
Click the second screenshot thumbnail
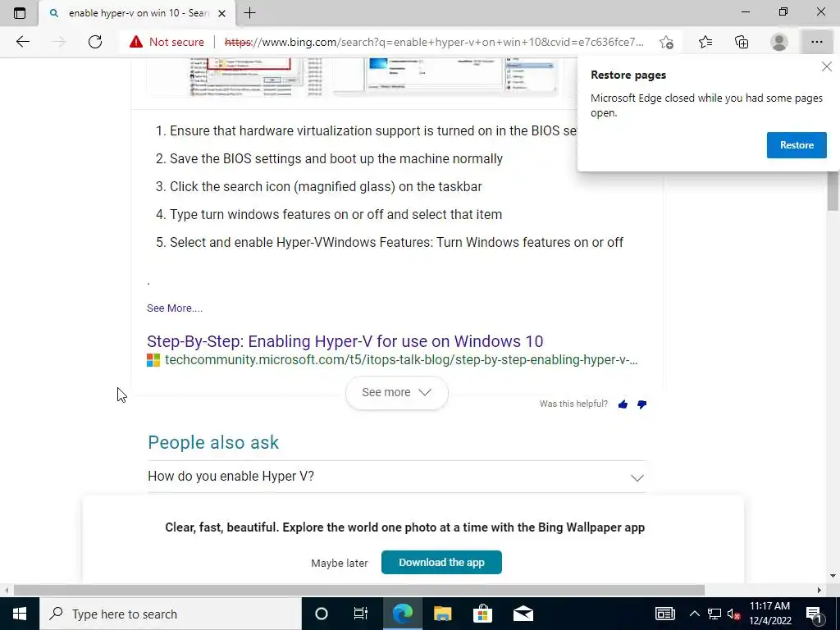tap(445, 76)
